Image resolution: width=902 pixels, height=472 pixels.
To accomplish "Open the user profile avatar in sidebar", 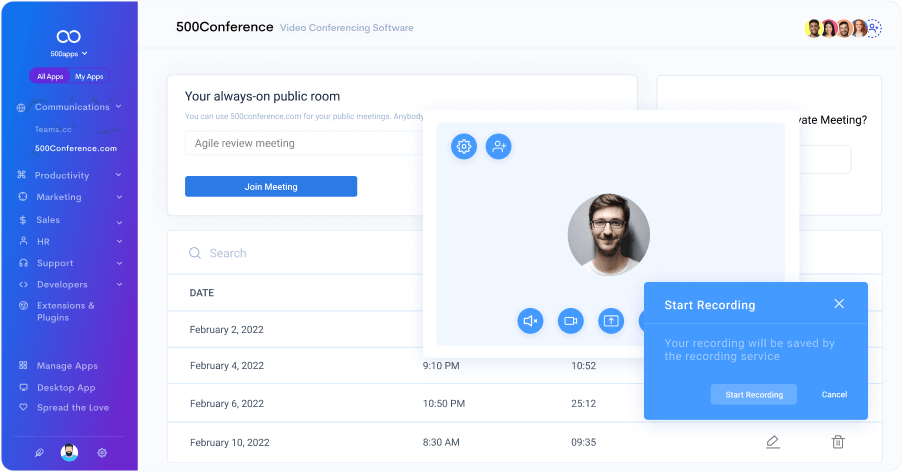I will (x=70, y=452).
